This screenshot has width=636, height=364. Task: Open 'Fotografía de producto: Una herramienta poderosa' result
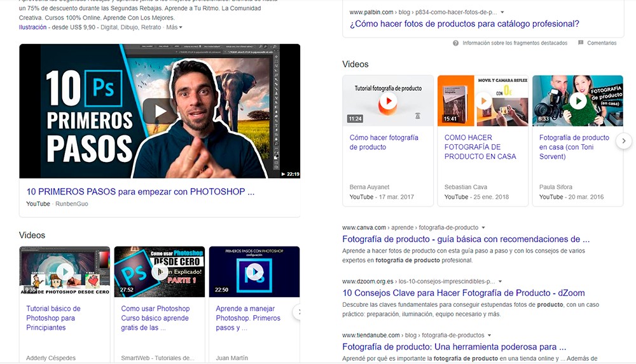point(454,347)
